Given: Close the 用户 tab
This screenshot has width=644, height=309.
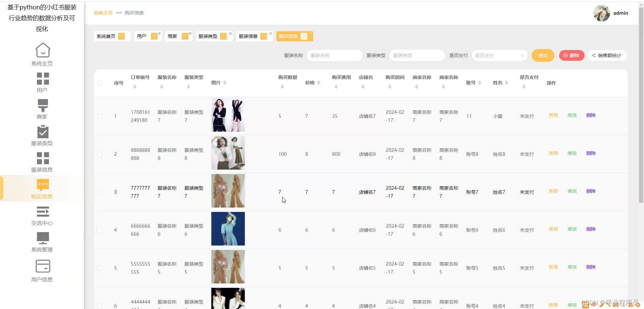Looking at the screenshot, I should [x=159, y=33].
